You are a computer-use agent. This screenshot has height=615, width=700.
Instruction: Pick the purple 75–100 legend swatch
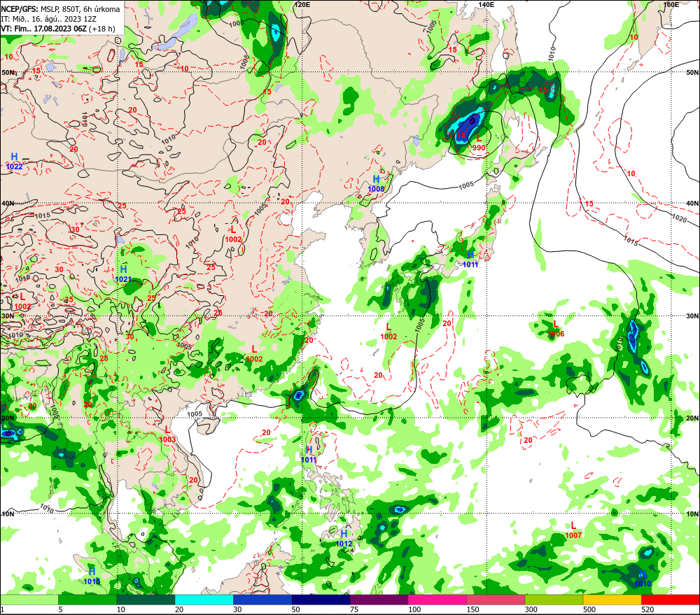coord(379,600)
